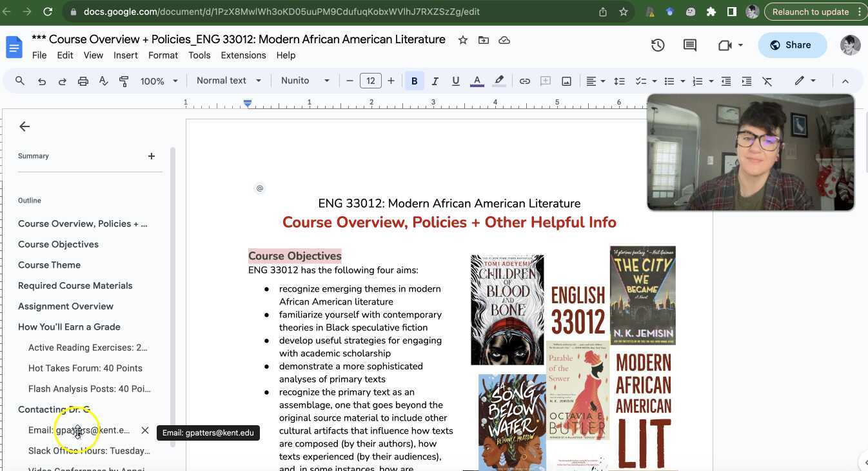Toggle italic formatting
This screenshot has width=868, height=471.
tap(435, 81)
